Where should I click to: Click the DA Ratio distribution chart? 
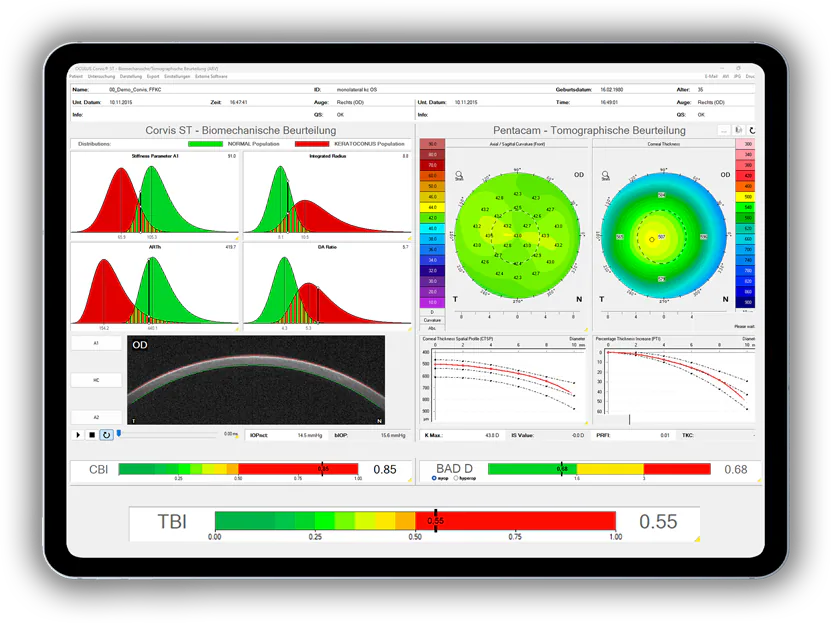[x=327, y=287]
